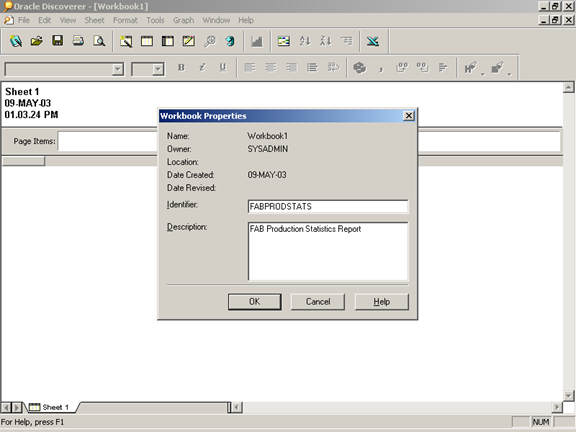Toggle Bold formatting
Image resolution: width=576 pixels, height=432 pixels.
coord(181,68)
